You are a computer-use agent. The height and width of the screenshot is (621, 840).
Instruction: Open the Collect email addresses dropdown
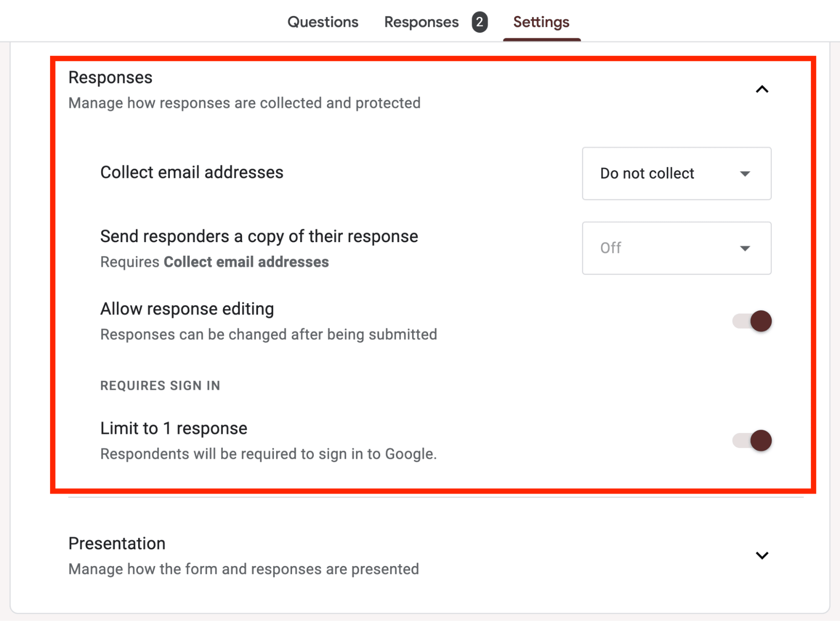(676, 174)
